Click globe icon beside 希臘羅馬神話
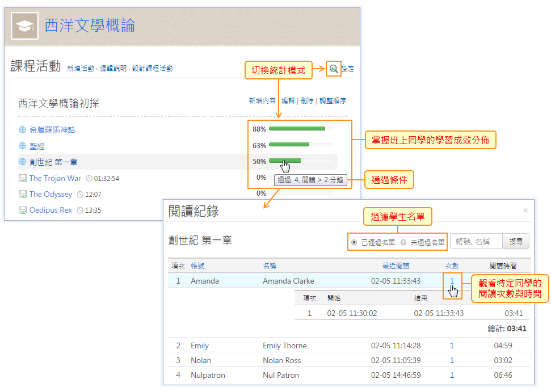The image size is (551, 392). (22, 130)
